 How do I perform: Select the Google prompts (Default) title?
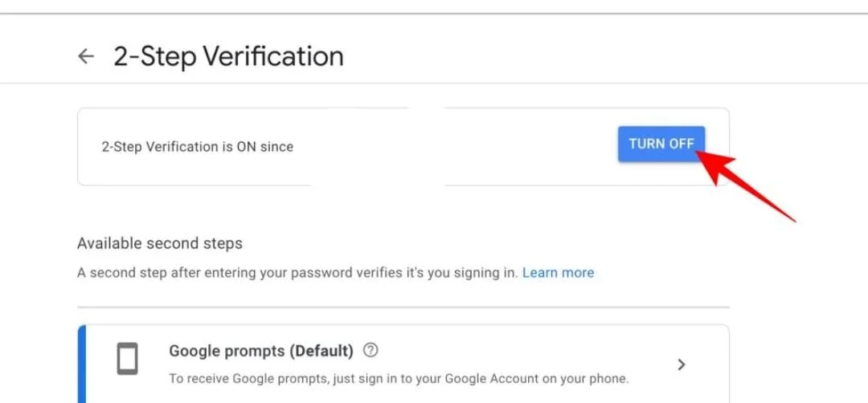click(x=261, y=351)
